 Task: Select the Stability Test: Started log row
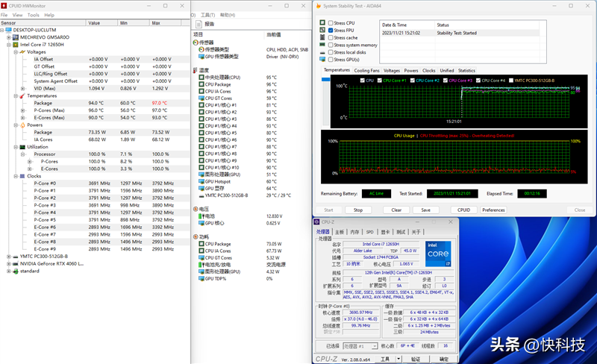point(455,33)
